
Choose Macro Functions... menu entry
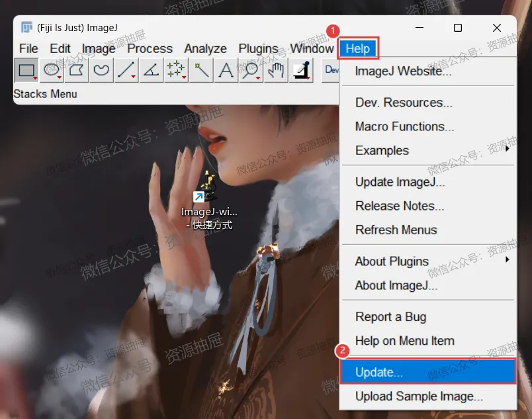(x=428, y=126)
